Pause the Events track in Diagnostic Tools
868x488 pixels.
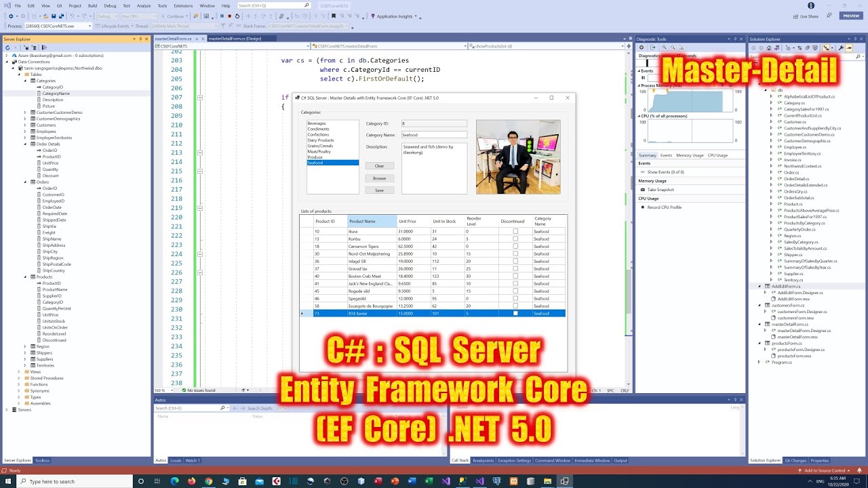(x=643, y=77)
